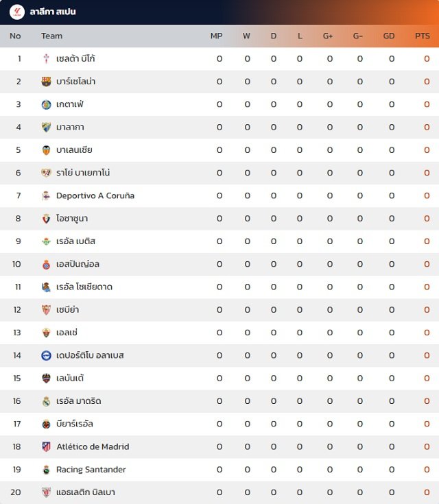Click the Deportivo Alavés blue crest
The width and height of the screenshot is (439, 504).
click(47, 355)
